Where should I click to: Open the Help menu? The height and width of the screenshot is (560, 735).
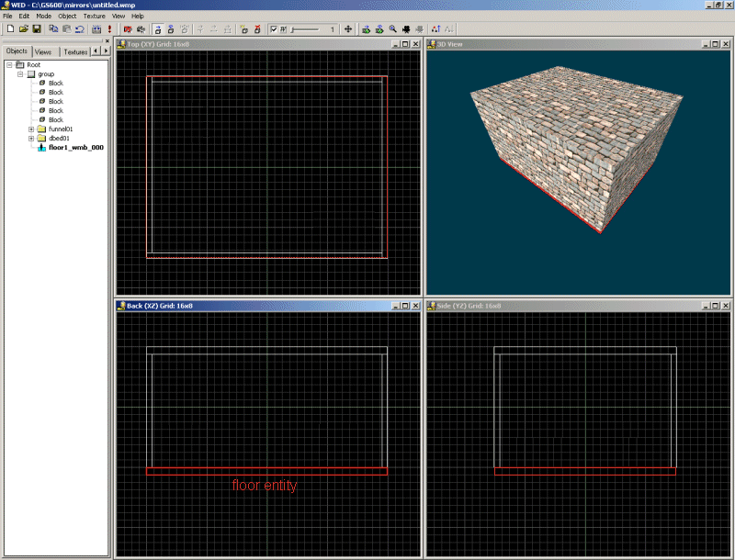137,16
